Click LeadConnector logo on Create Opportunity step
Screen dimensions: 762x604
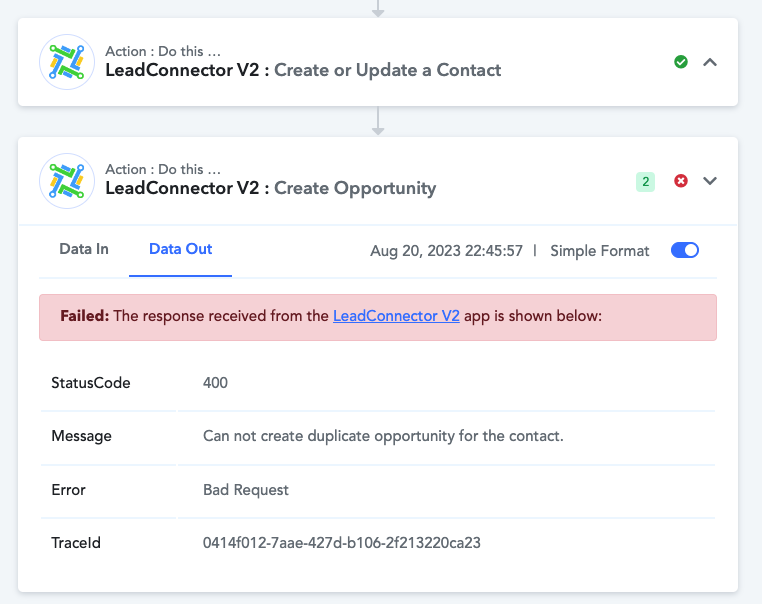[67, 181]
